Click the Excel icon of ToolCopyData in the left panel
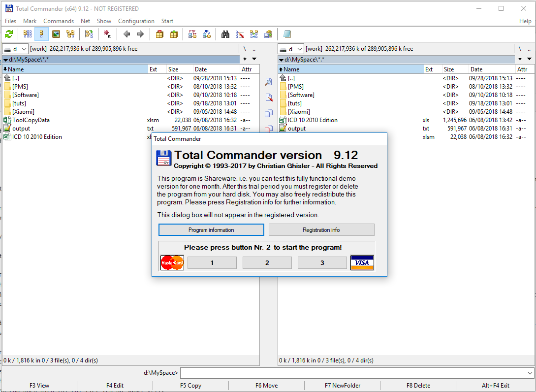Image resolution: width=536 pixels, height=392 pixels. [x=7, y=120]
